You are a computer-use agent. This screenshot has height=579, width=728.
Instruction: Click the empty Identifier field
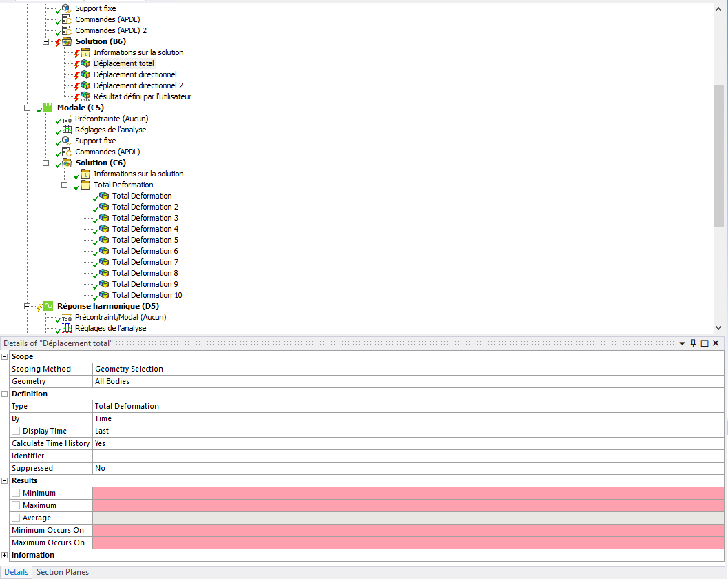[x=408, y=456]
